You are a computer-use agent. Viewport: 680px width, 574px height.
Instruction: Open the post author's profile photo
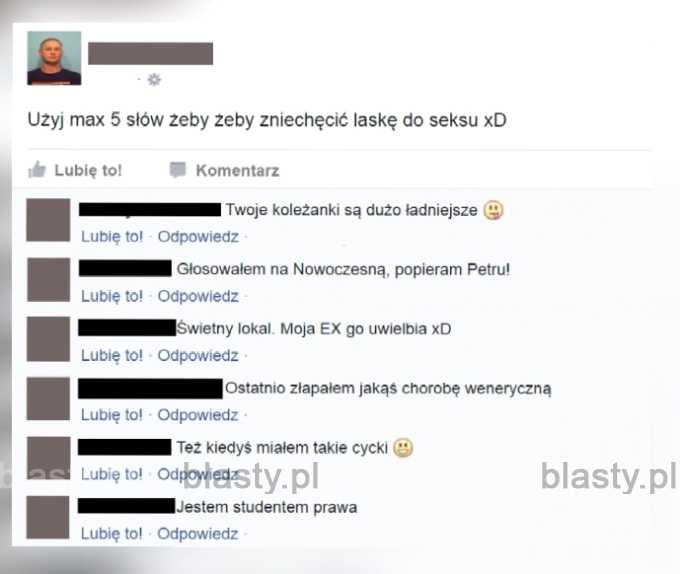tap(54, 58)
